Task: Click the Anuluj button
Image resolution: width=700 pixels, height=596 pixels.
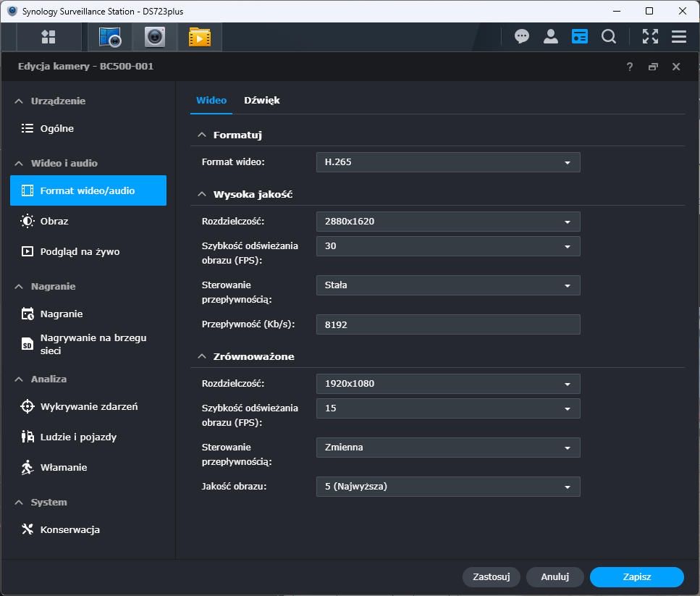Action: click(555, 576)
